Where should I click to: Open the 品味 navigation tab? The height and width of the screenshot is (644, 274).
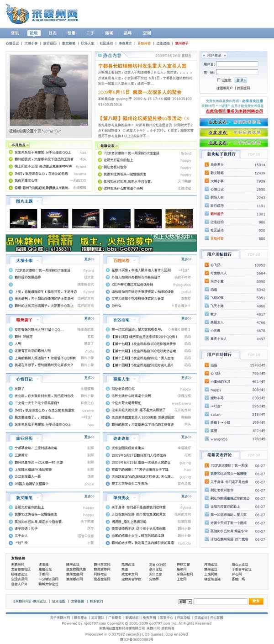tap(127, 33)
